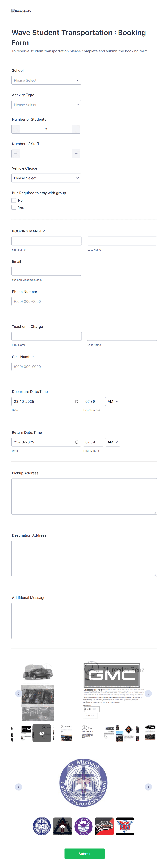Increase Number of Students with plus icon
The height and width of the screenshot is (868, 167).
[x=76, y=129]
